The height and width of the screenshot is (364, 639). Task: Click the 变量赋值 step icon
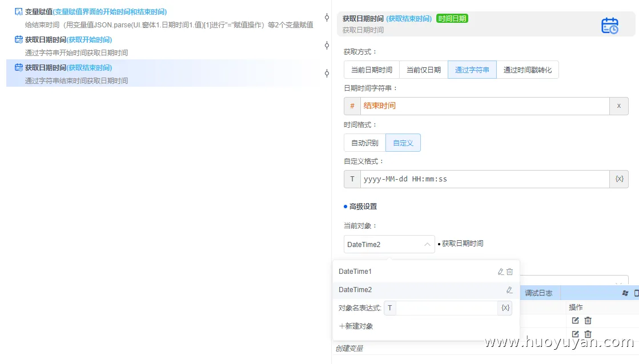(19, 12)
